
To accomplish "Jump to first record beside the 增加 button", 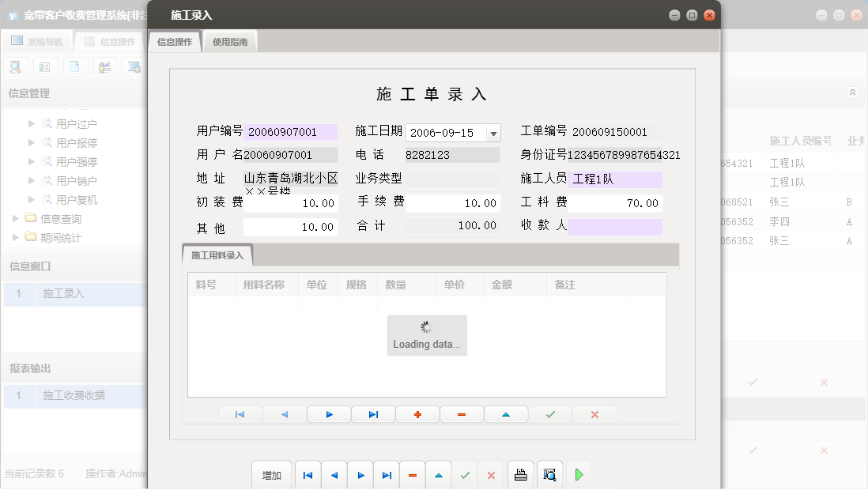I will coord(308,475).
